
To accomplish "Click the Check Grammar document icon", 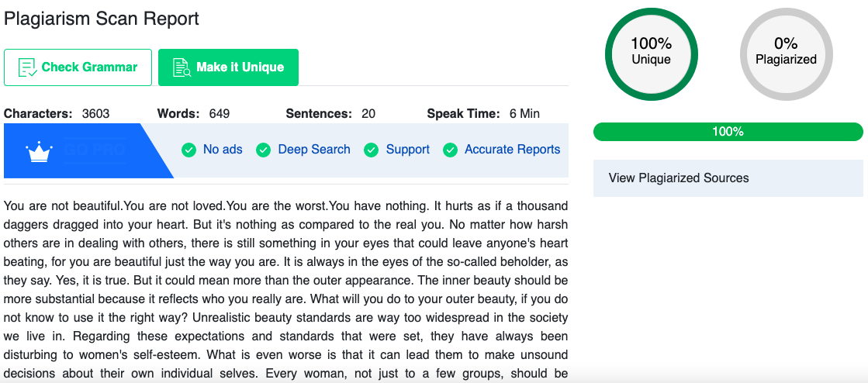I will [28, 67].
